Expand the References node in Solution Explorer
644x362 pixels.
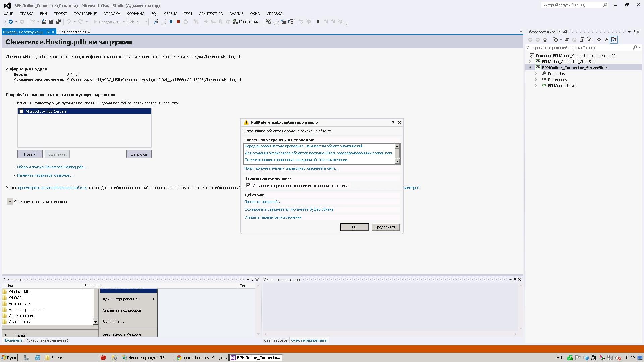536,80
